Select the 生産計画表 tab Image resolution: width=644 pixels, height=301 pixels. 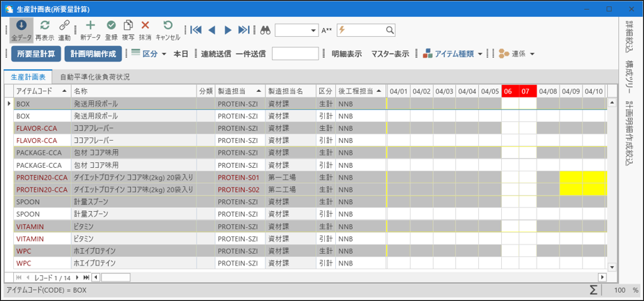29,77
